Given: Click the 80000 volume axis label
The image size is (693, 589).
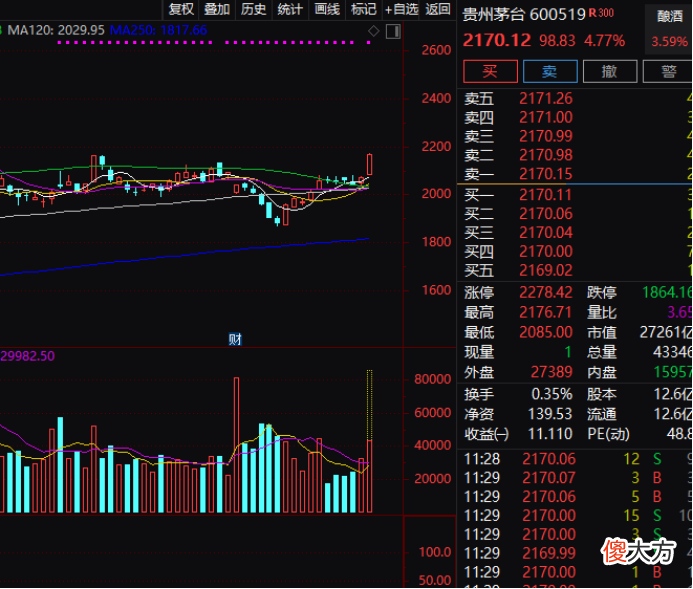Looking at the screenshot, I should [433, 379].
